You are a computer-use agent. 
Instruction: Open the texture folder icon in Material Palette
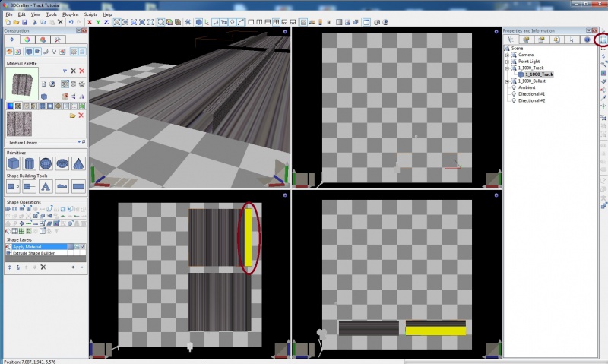click(x=72, y=116)
